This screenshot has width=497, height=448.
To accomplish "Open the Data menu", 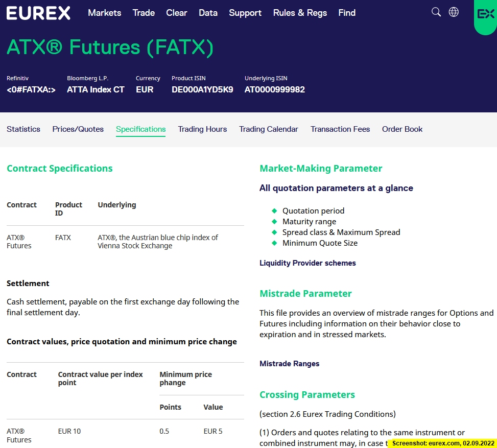I will [x=208, y=13].
